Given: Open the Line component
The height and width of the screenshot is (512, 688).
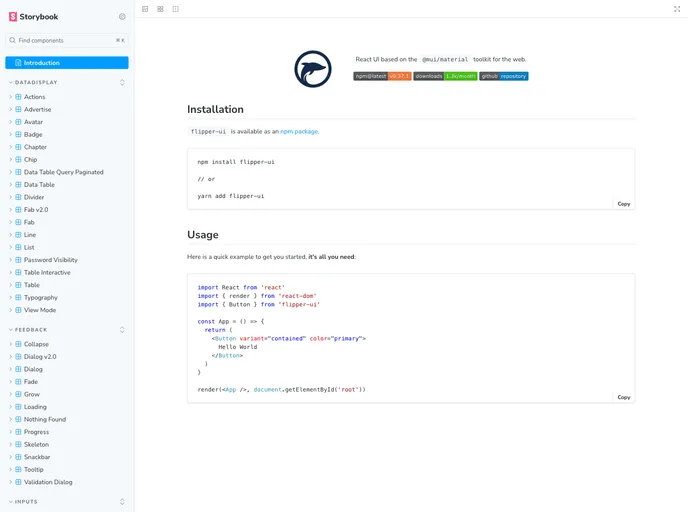Looking at the screenshot, I should click(x=30, y=235).
